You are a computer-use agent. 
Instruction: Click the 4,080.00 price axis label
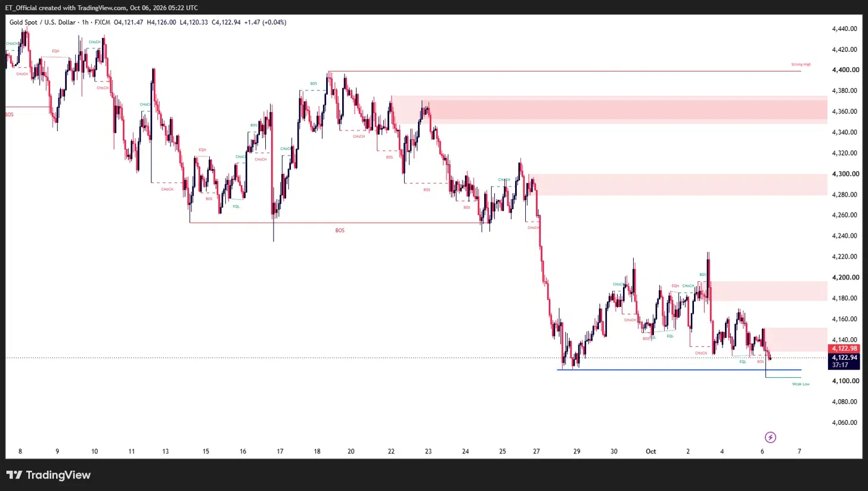coord(844,402)
